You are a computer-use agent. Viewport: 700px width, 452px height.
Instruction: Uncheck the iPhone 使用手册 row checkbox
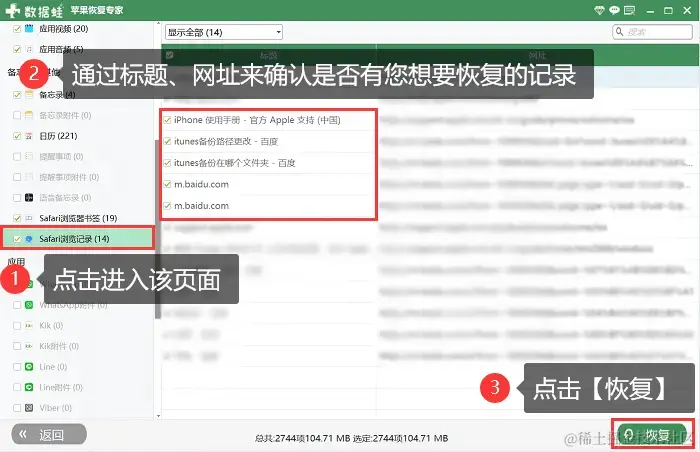(167, 120)
